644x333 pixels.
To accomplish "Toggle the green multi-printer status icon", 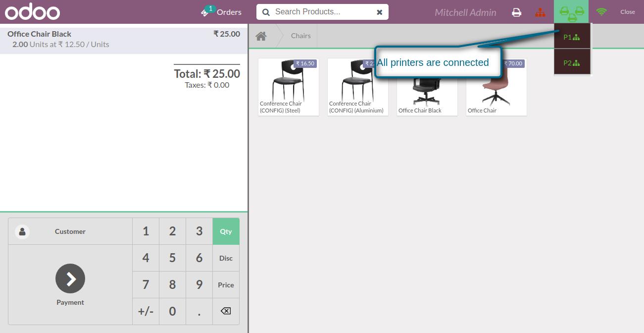I will [571, 12].
